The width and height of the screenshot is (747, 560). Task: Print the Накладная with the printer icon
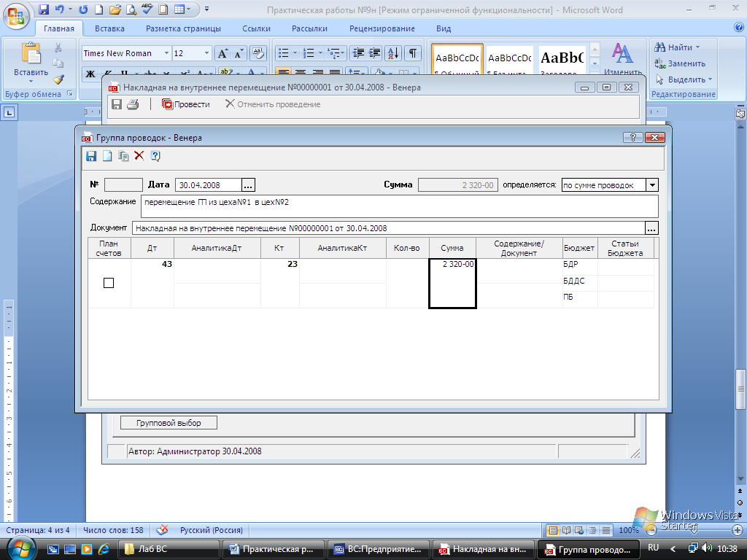pyautogui.click(x=133, y=104)
